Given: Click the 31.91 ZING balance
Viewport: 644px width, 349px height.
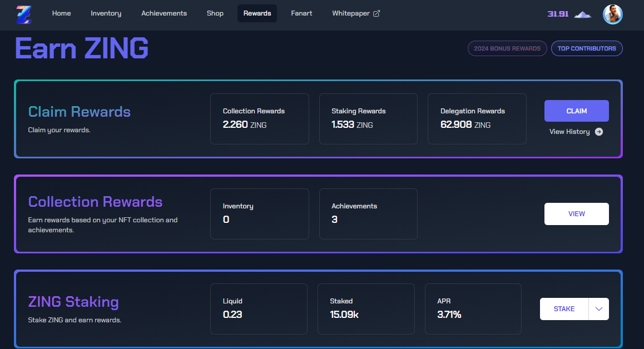Looking at the screenshot, I should coord(558,14).
